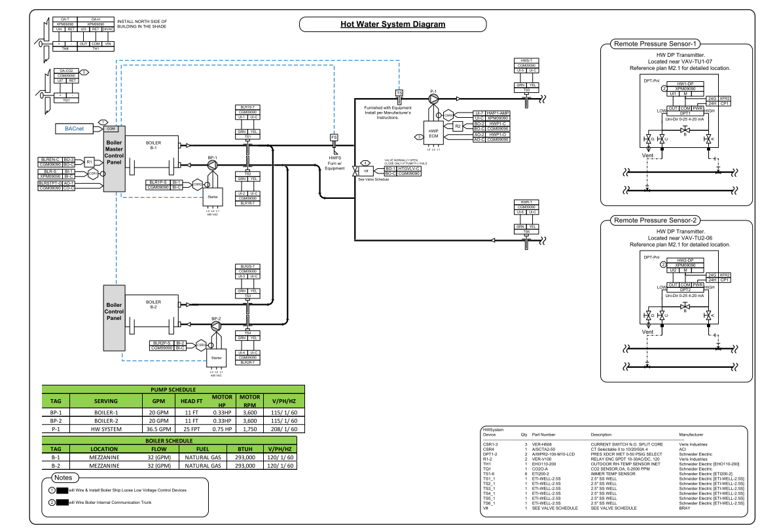The image size is (760, 532).
Task: Click the Hot Water System Diagram title
Action: click(393, 25)
